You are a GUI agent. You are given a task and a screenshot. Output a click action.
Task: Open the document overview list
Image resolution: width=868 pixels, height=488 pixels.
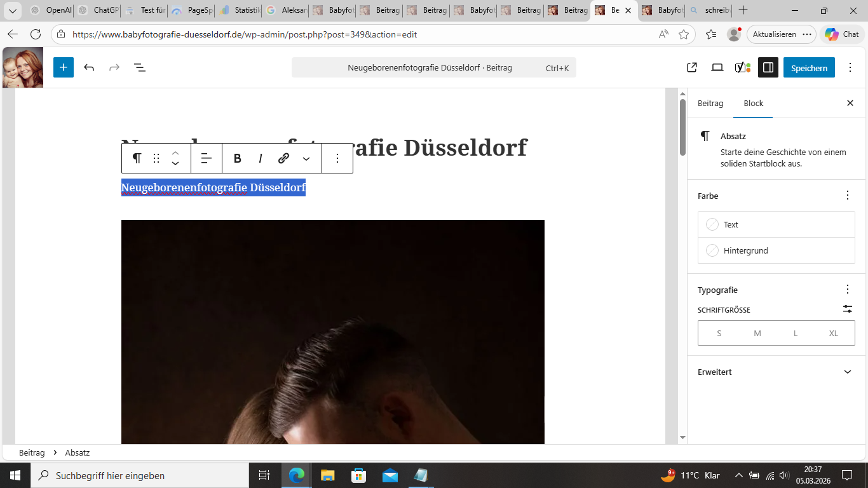point(140,67)
